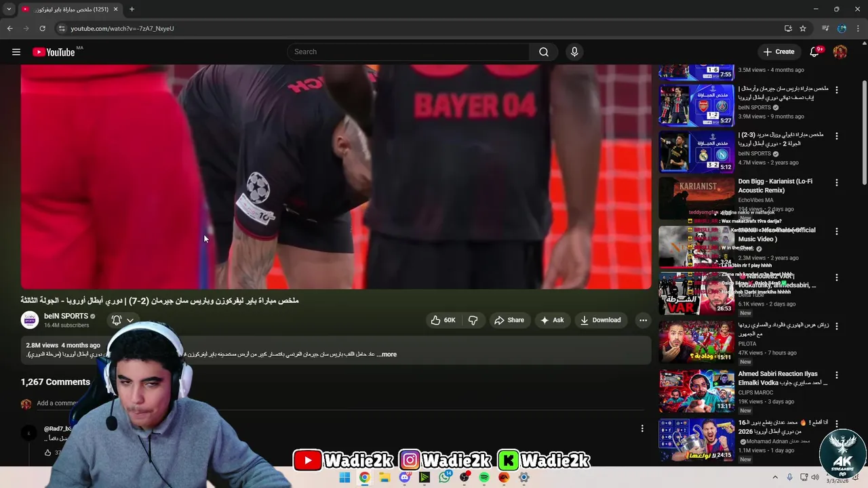Open the 24:15 Mohamad Adnan thumbnail
The width and height of the screenshot is (868, 488).
tap(696, 439)
